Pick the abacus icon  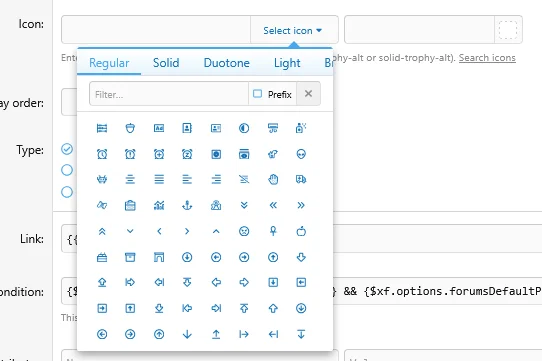(102, 128)
